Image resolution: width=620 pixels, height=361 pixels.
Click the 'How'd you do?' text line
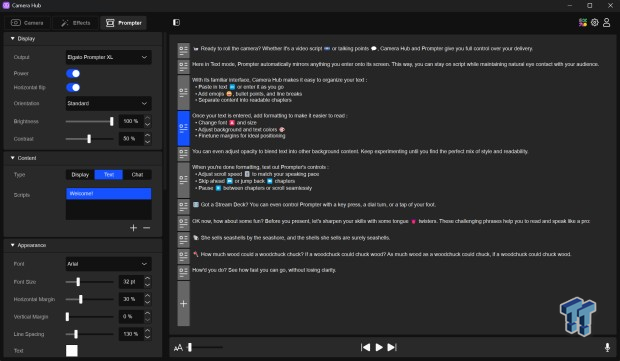(264, 270)
